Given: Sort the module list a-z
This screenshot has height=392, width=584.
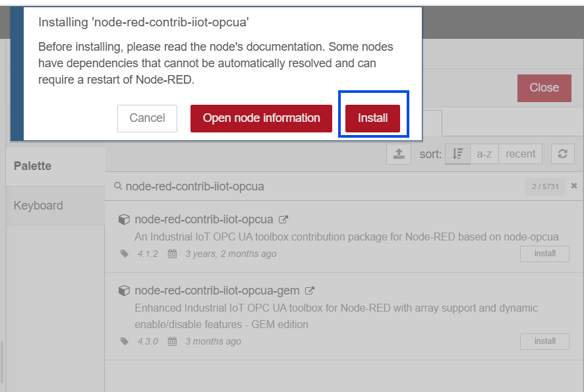Looking at the screenshot, I should coord(484,154).
